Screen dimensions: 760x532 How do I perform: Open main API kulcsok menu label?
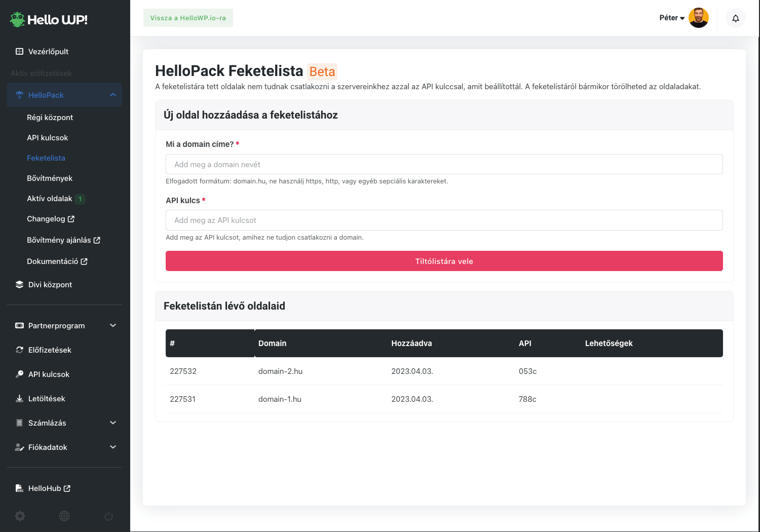[x=49, y=374]
